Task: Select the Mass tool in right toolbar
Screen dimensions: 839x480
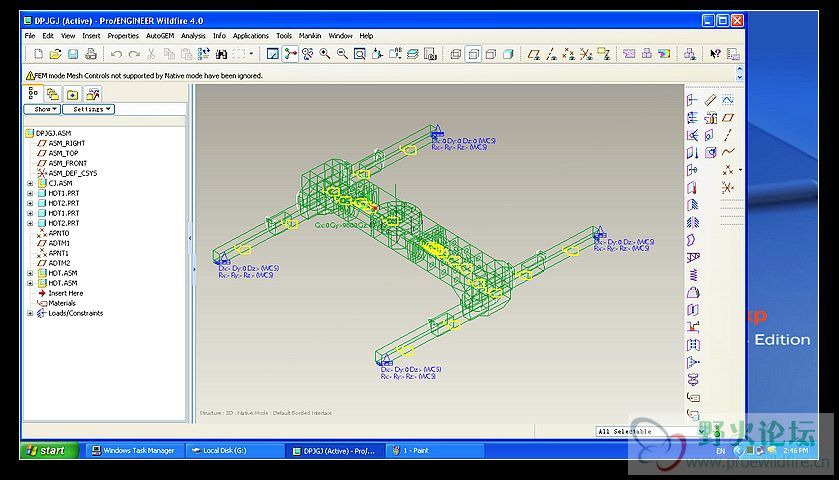Action: click(693, 293)
